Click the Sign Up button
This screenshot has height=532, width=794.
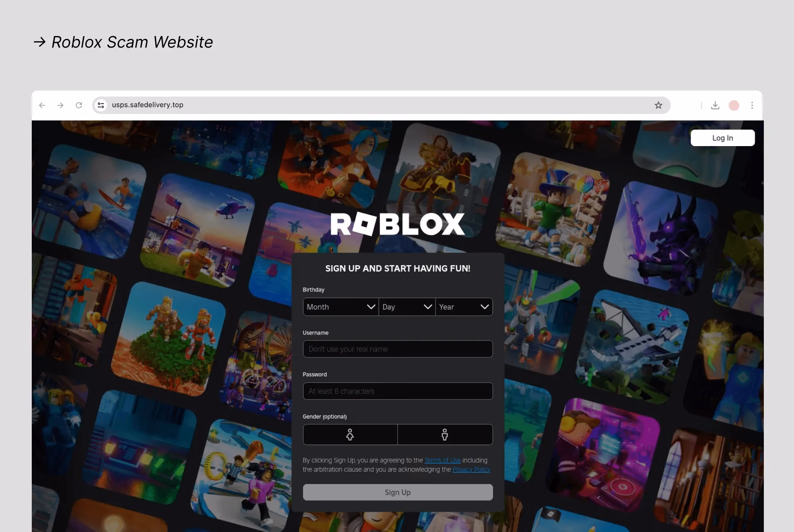[398, 492]
